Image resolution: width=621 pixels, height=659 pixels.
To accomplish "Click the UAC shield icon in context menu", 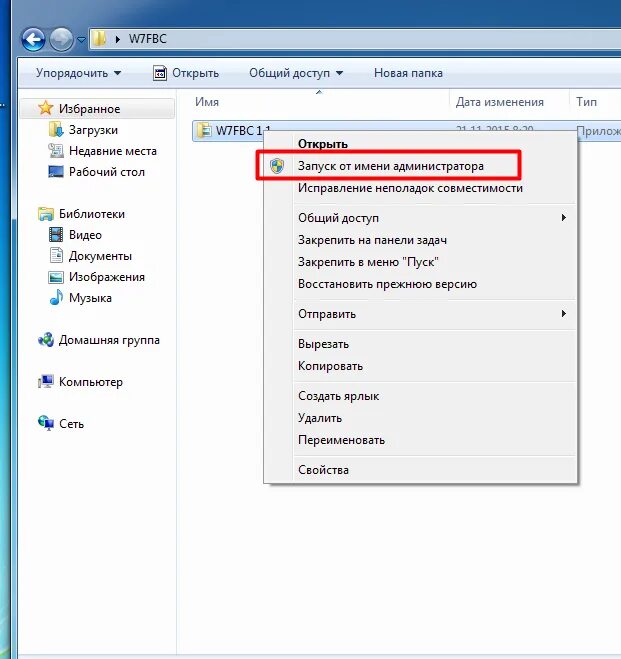I will (277, 166).
